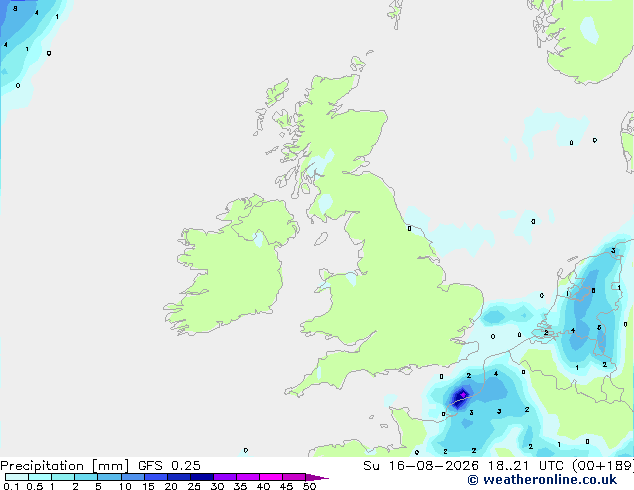Select the 5–10 mm legend color box
634x490 pixels.
(x=109, y=477)
